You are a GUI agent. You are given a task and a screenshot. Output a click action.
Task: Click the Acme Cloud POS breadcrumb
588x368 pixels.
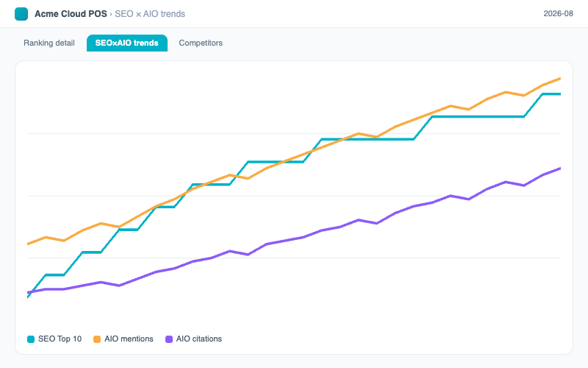pos(71,14)
